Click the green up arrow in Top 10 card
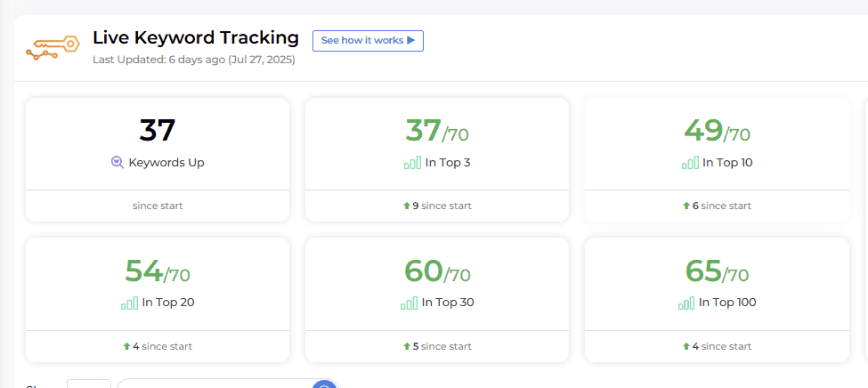The height and width of the screenshot is (388, 868). 686,206
